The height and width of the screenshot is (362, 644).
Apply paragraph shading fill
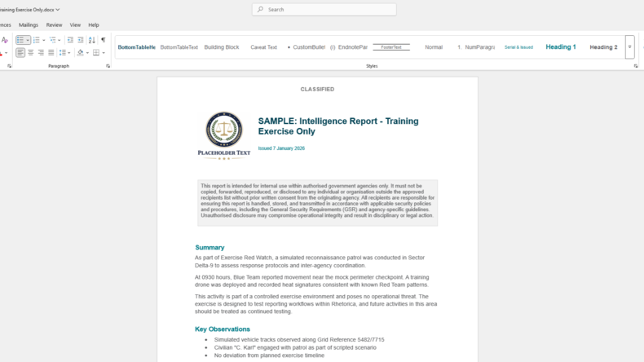pyautogui.click(x=81, y=53)
